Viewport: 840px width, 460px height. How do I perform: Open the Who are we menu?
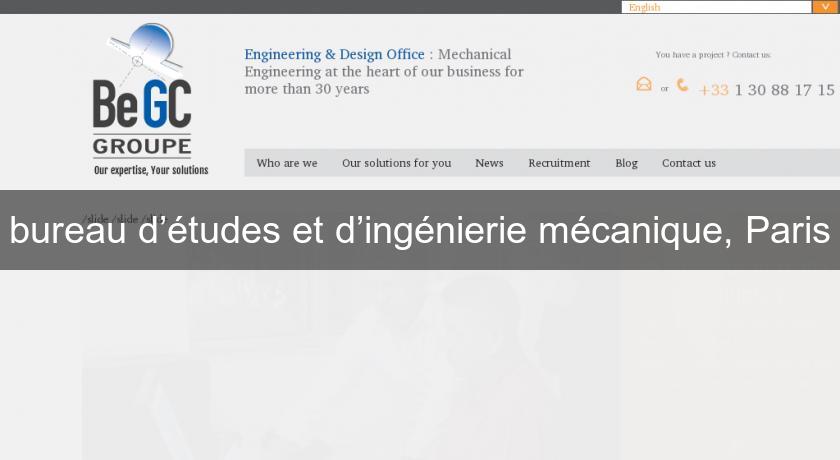(287, 163)
